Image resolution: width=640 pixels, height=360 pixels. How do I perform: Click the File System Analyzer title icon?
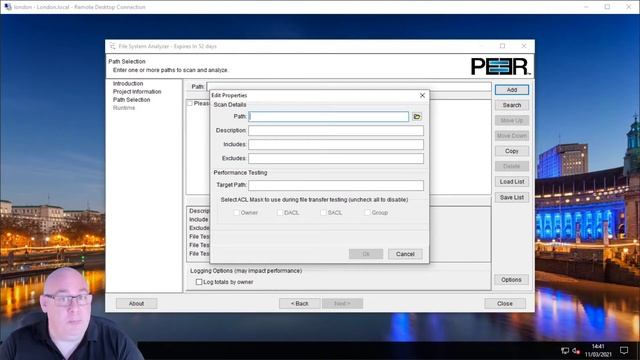click(x=112, y=46)
